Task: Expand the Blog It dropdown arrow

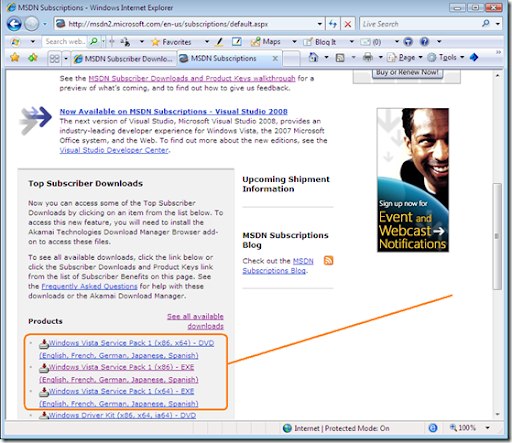Action: coord(352,42)
